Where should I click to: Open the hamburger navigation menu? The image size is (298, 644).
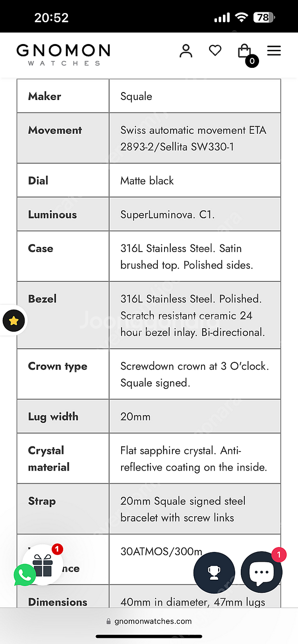274,50
